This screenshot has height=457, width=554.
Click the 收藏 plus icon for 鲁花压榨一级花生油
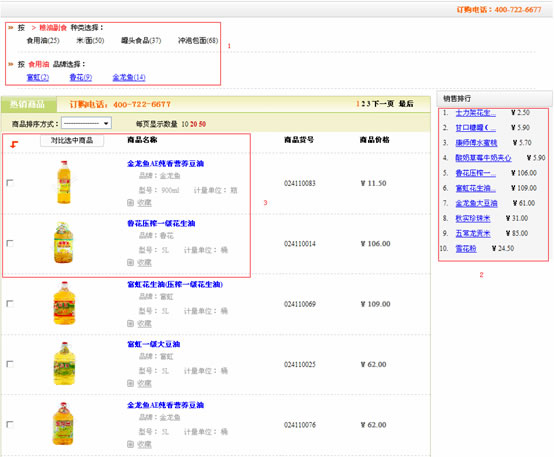pos(130,263)
